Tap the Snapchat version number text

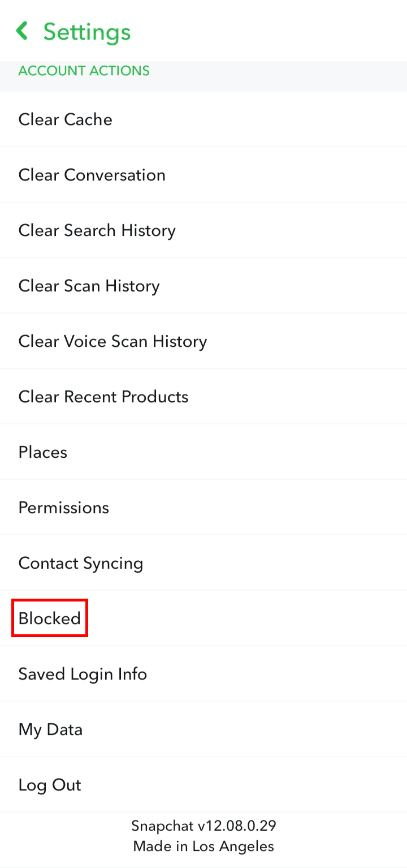(x=203, y=826)
